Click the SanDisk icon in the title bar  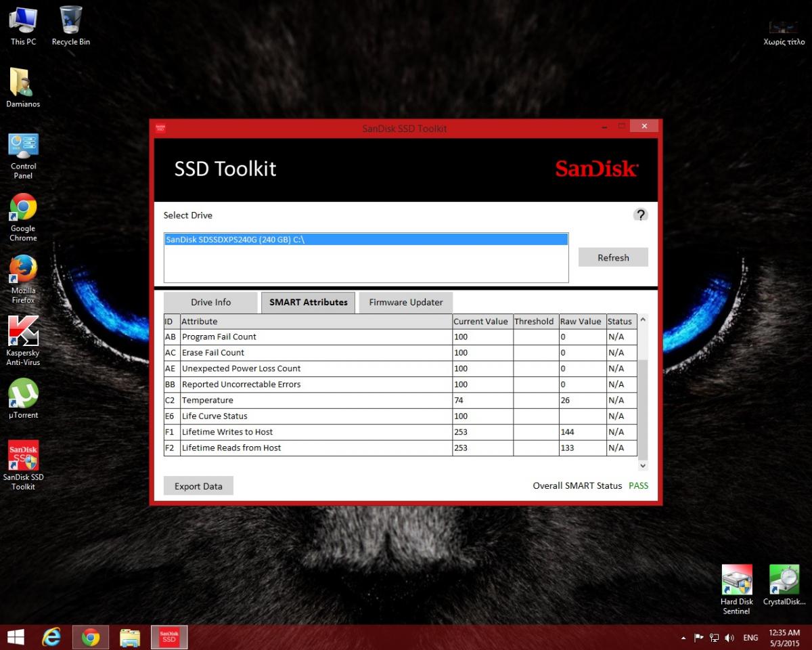pyautogui.click(x=160, y=127)
